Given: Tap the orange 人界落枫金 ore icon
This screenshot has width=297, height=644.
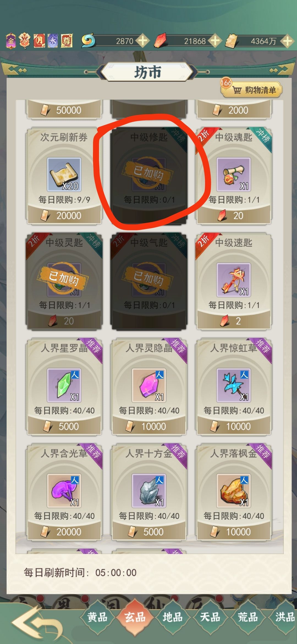Looking at the screenshot, I should click(233, 491).
